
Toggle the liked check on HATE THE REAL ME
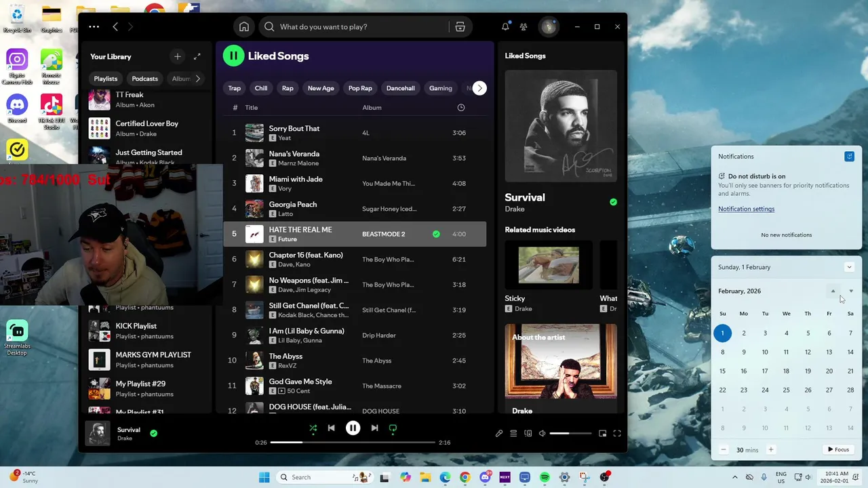pyautogui.click(x=436, y=235)
